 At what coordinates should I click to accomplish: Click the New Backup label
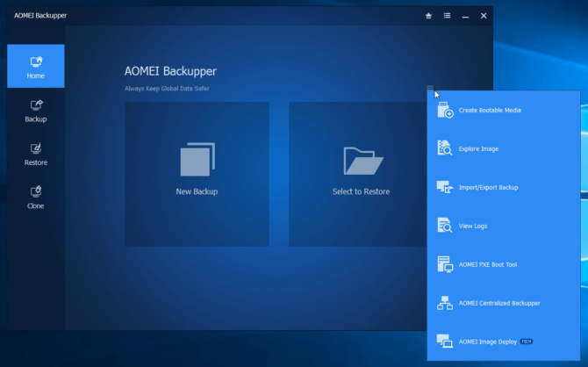(x=197, y=191)
